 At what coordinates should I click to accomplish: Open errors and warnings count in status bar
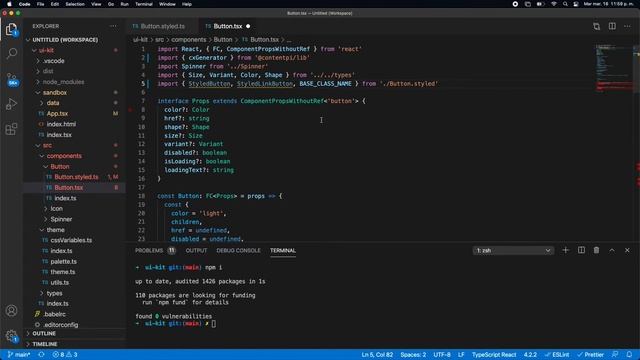(65, 355)
